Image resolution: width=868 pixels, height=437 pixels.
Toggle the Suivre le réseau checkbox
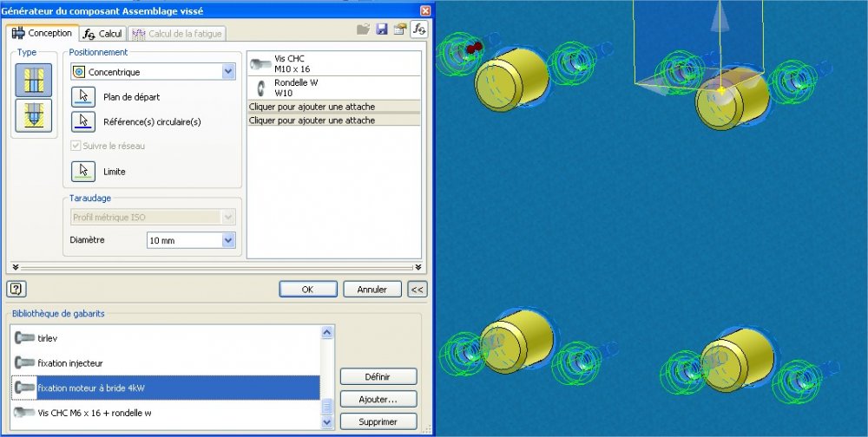point(76,146)
